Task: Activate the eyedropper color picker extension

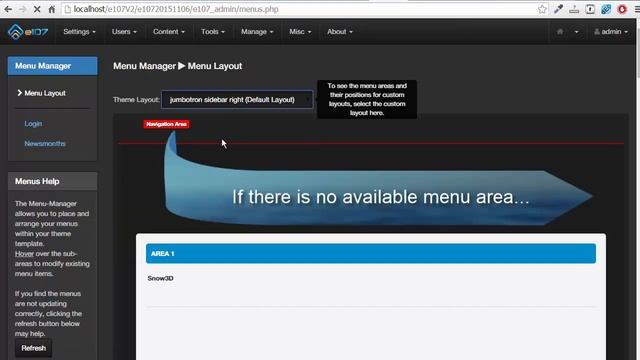Action: tap(558, 9)
